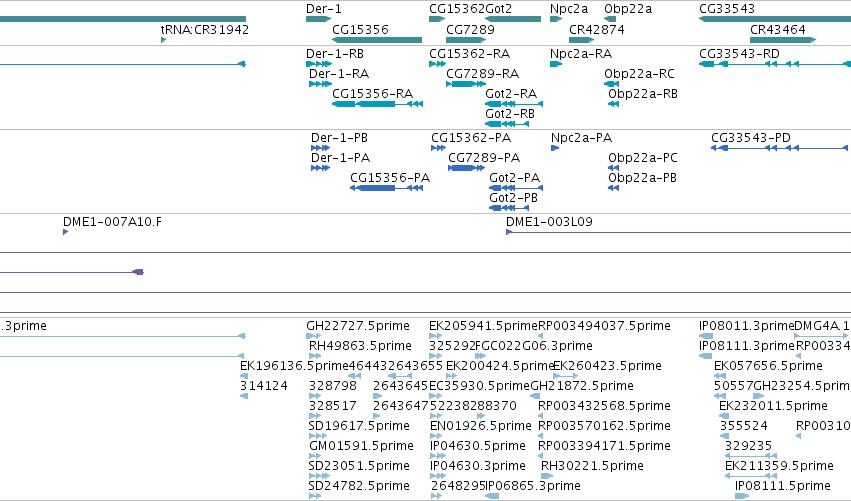Click EST GM01591.5prime
851x501 pixels.
click(361, 446)
